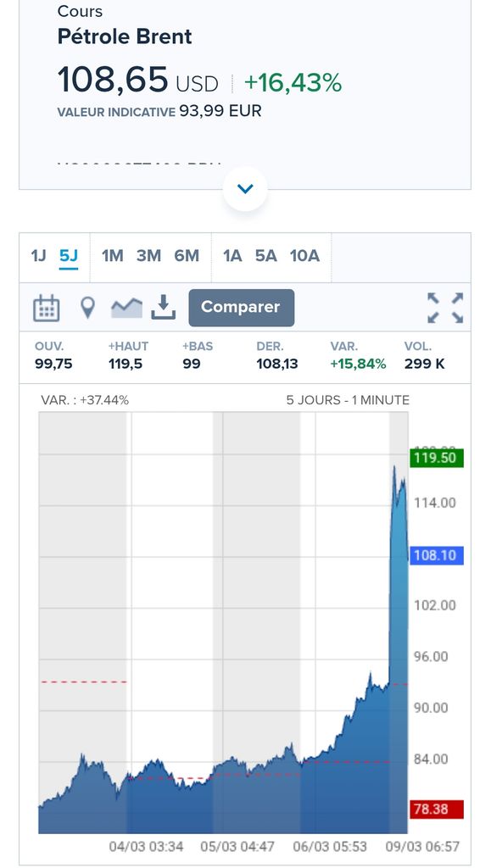Click the +16,43% change value

(293, 82)
